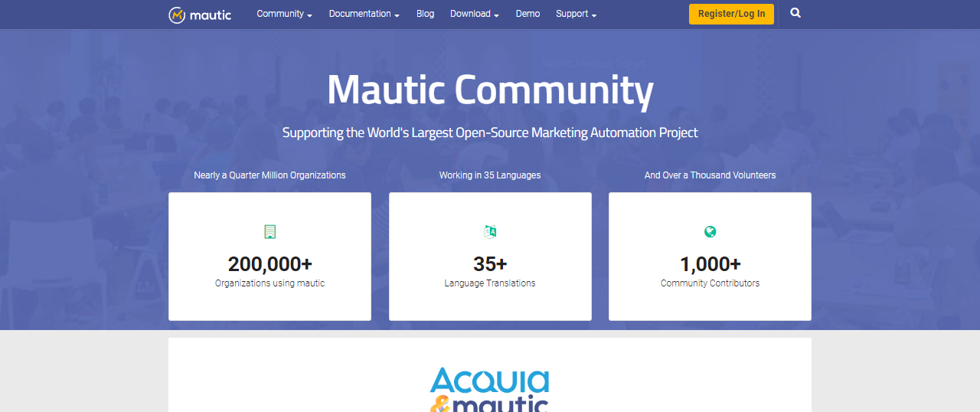Expand the Download dropdown menu
The height and width of the screenshot is (412, 980).
tap(474, 14)
